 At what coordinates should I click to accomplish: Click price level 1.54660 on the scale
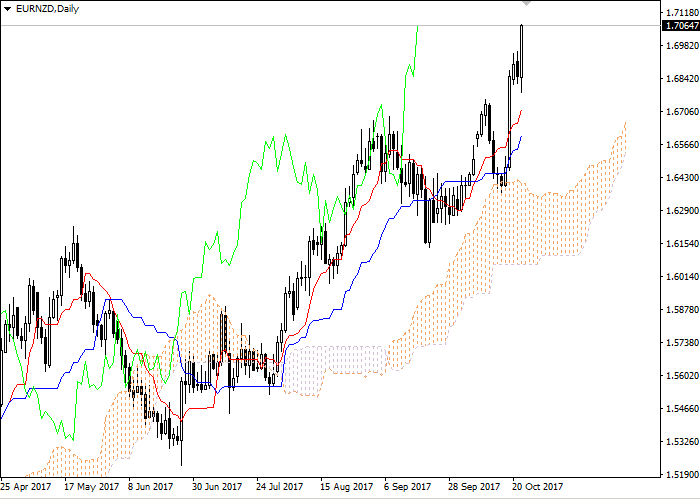pos(682,409)
